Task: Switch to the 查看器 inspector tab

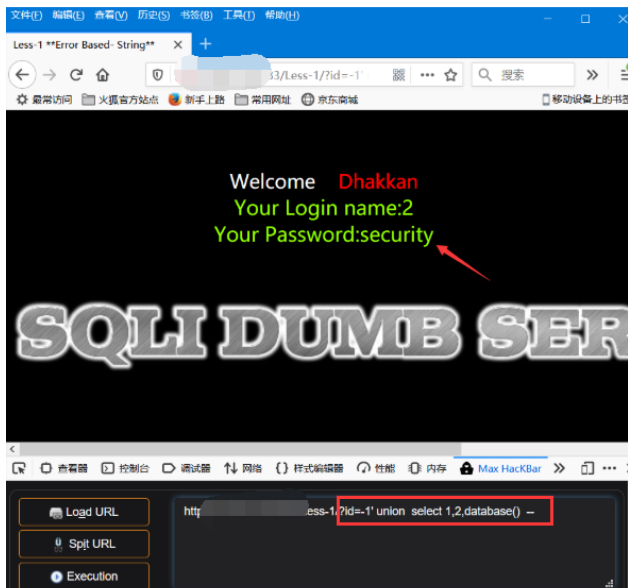Action: point(64,468)
